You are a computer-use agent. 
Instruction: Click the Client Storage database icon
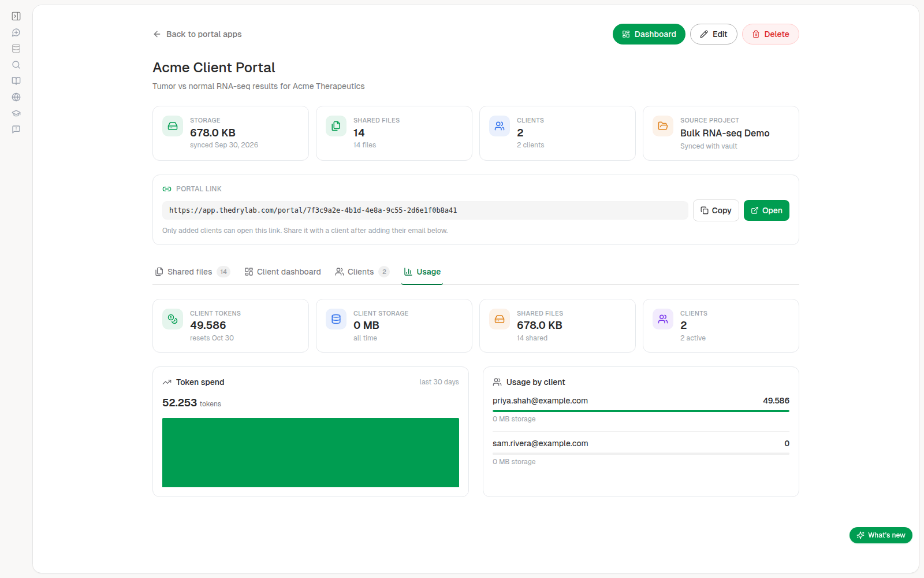coord(336,319)
